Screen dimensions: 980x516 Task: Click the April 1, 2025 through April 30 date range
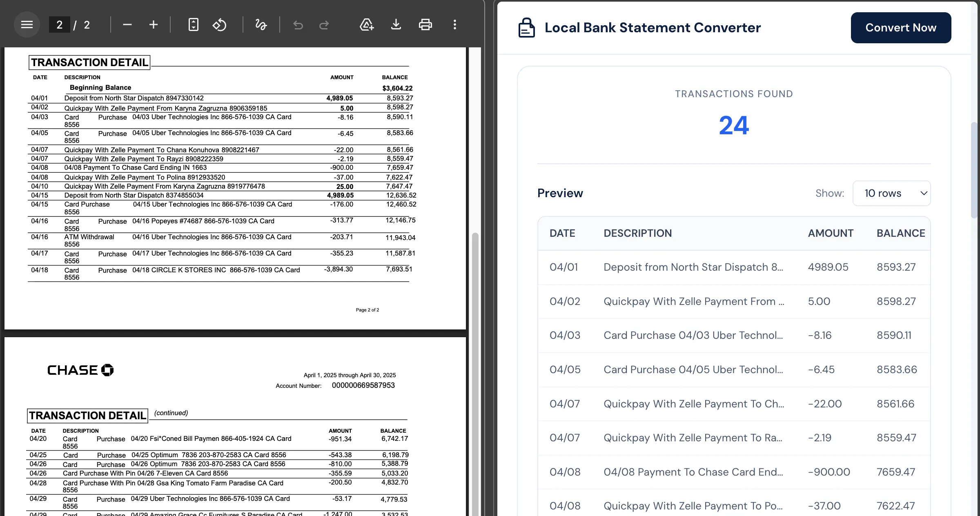pyautogui.click(x=350, y=375)
